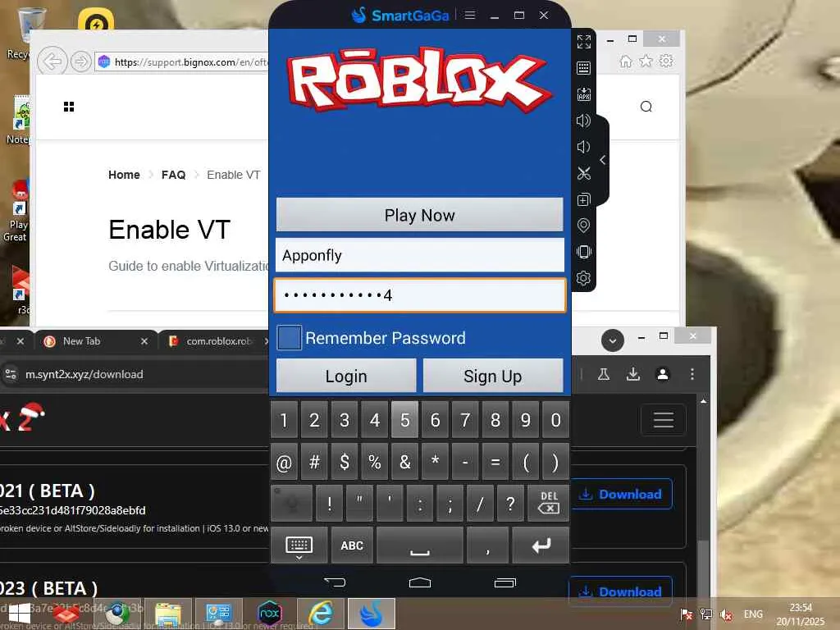This screenshot has height=630, width=840.
Task: Open the browser profile avatar icon
Action: (663, 374)
